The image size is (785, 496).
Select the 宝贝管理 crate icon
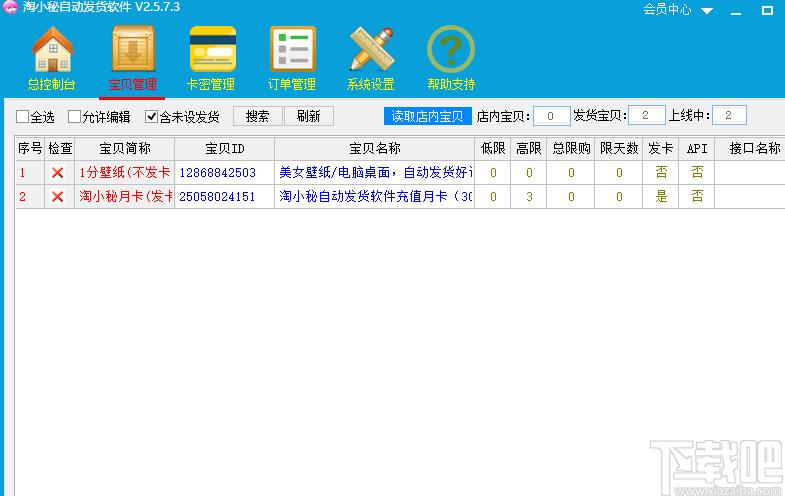(133, 49)
